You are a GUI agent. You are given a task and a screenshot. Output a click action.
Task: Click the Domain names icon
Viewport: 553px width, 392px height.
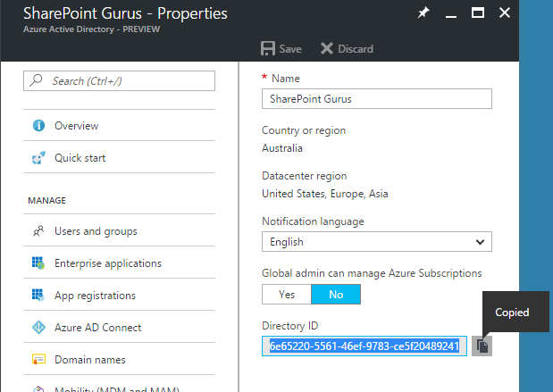[x=38, y=360]
